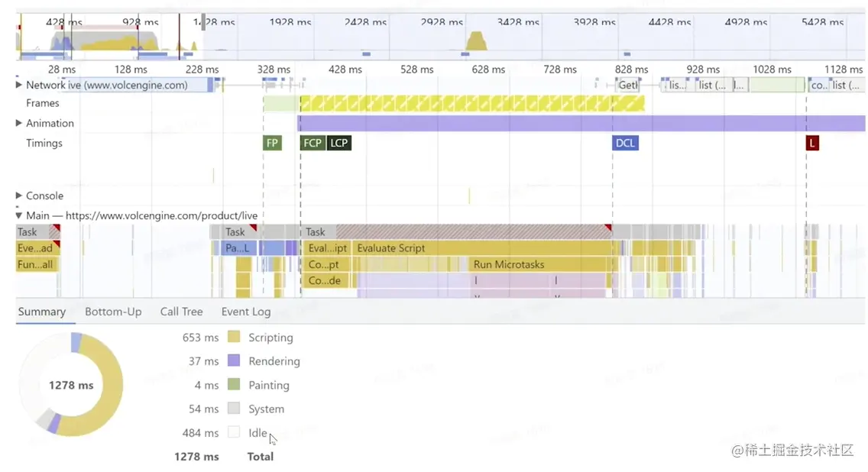Select the Evaluate Script flame bar
The height and width of the screenshot is (472, 868).
click(x=483, y=248)
